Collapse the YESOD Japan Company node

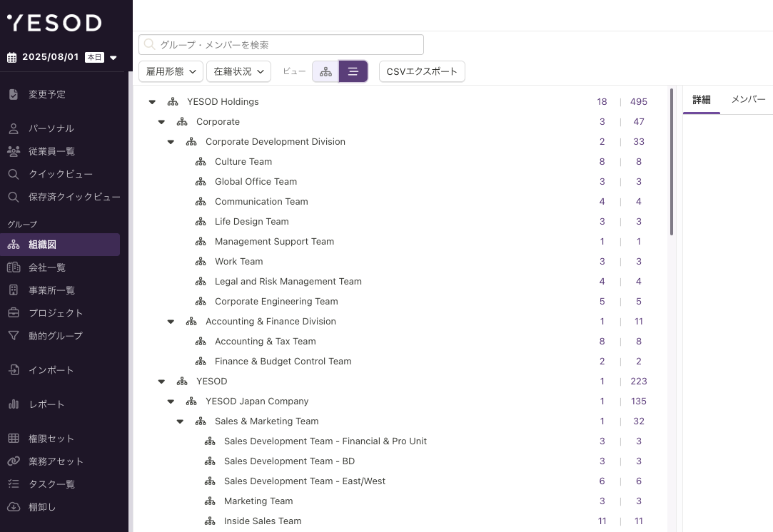(x=171, y=401)
